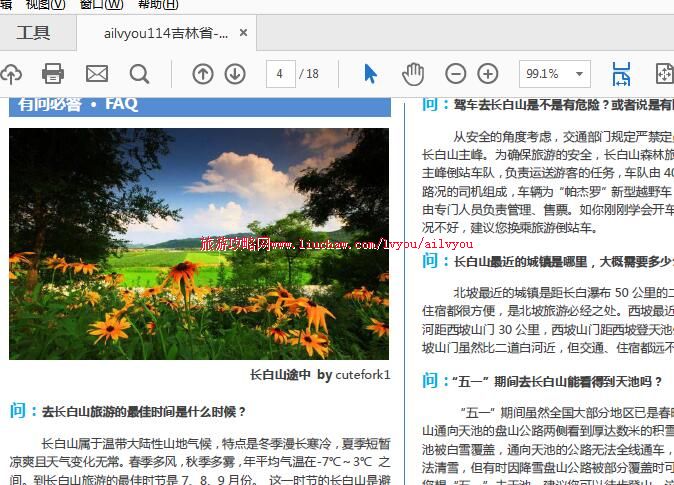This screenshot has height=485, width=674.
Task: Toggle fit-width scrolling mode icon
Action: (x=621, y=74)
